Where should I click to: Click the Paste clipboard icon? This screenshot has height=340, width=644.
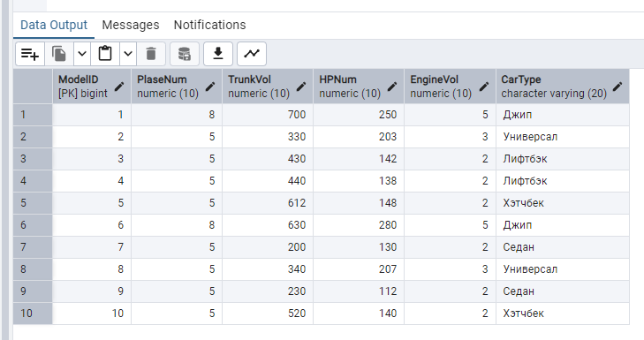[105, 54]
